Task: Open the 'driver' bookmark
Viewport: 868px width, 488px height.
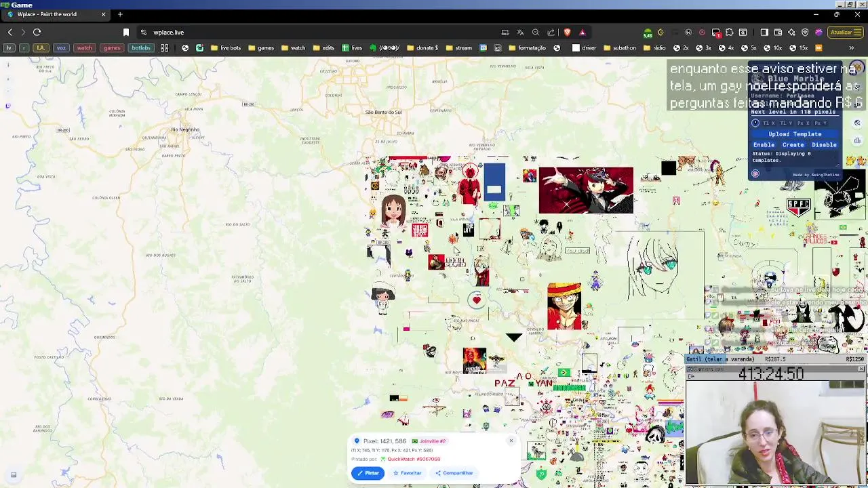Action: [x=585, y=48]
